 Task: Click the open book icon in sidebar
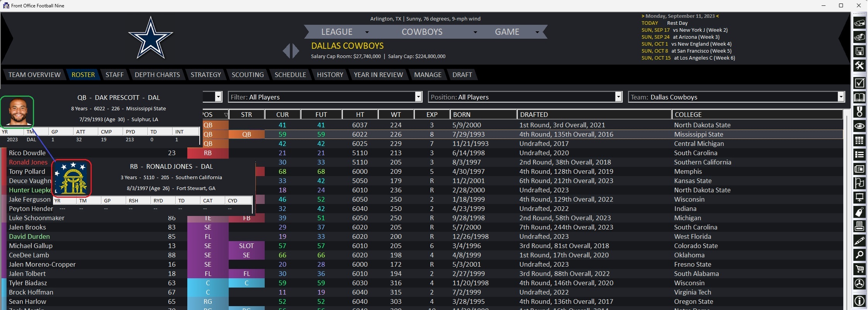[859, 97]
